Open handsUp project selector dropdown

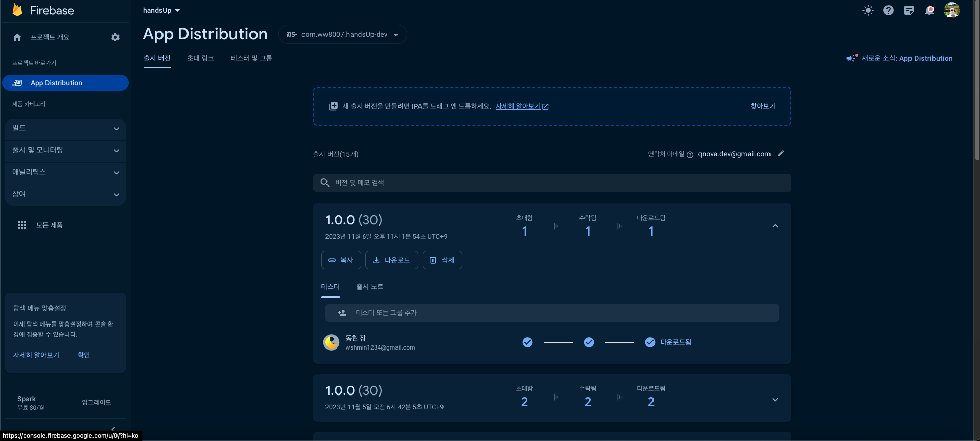(161, 10)
